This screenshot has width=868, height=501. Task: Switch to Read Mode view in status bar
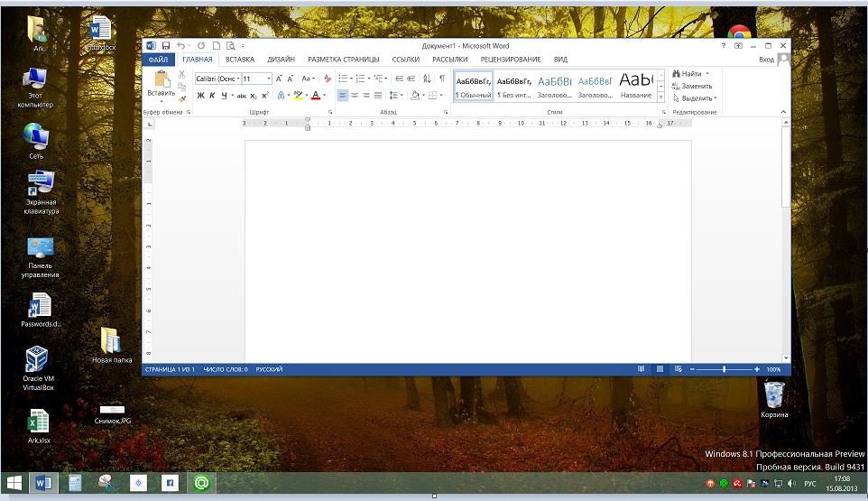click(x=641, y=369)
